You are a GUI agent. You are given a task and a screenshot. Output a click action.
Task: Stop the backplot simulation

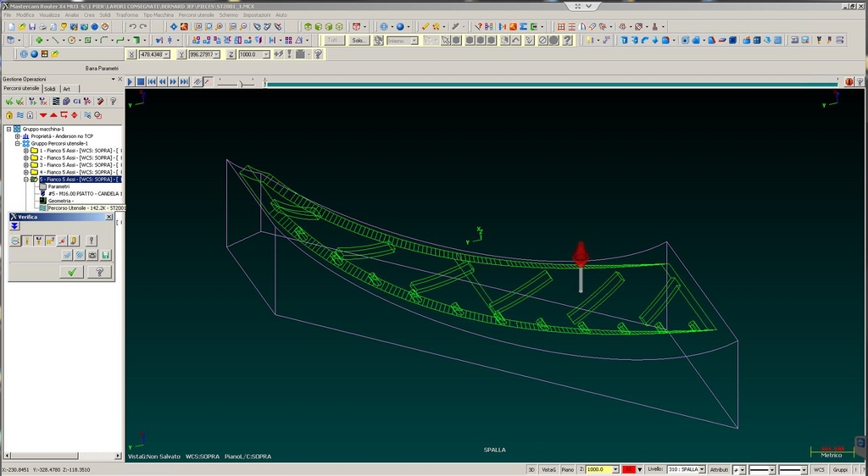pyautogui.click(x=141, y=82)
